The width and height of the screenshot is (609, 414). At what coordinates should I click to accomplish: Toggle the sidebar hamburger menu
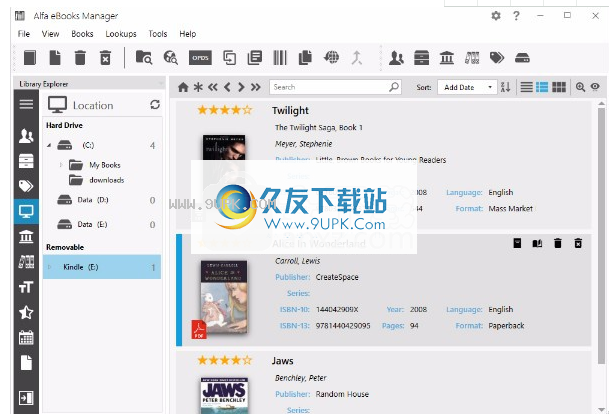26,104
